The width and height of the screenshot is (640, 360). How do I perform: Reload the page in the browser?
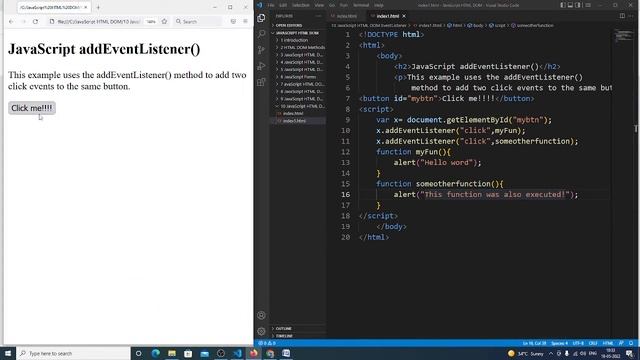pos(36,21)
